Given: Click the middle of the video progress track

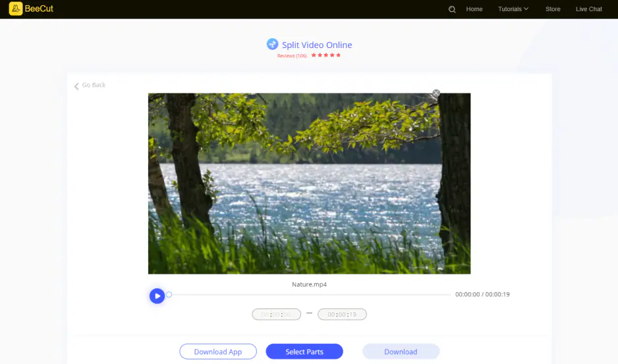Looking at the screenshot, I should click(310, 294).
